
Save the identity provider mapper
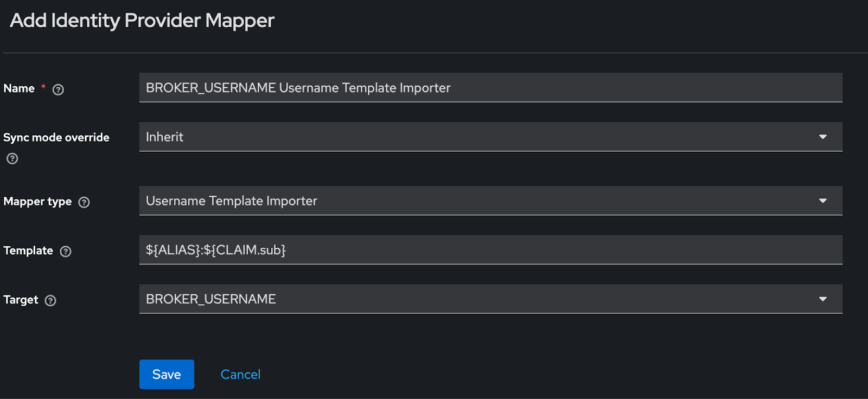[167, 374]
